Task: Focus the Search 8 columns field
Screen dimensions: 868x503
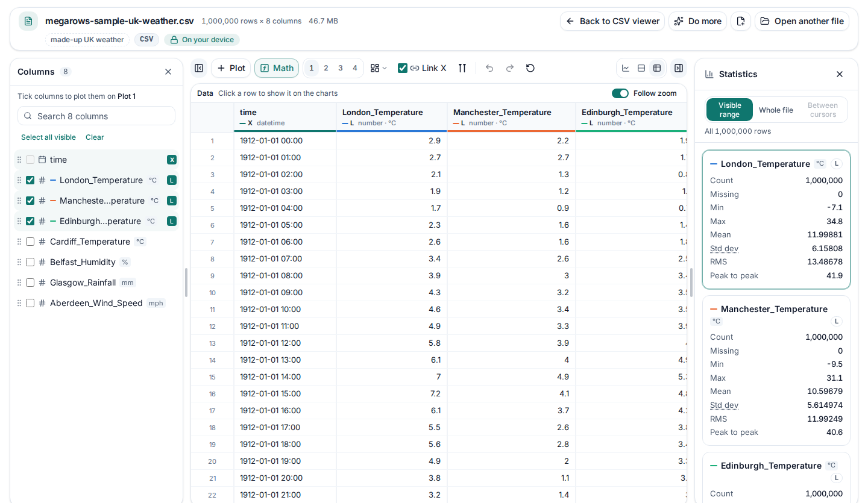Action: click(96, 116)
